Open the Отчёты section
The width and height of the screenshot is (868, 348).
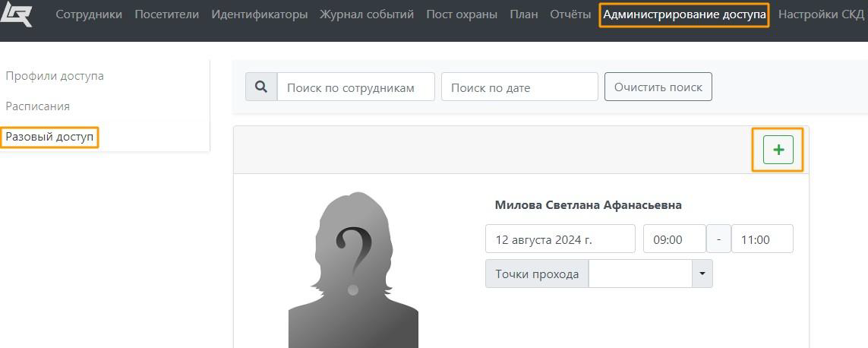(x=570, y=14)
